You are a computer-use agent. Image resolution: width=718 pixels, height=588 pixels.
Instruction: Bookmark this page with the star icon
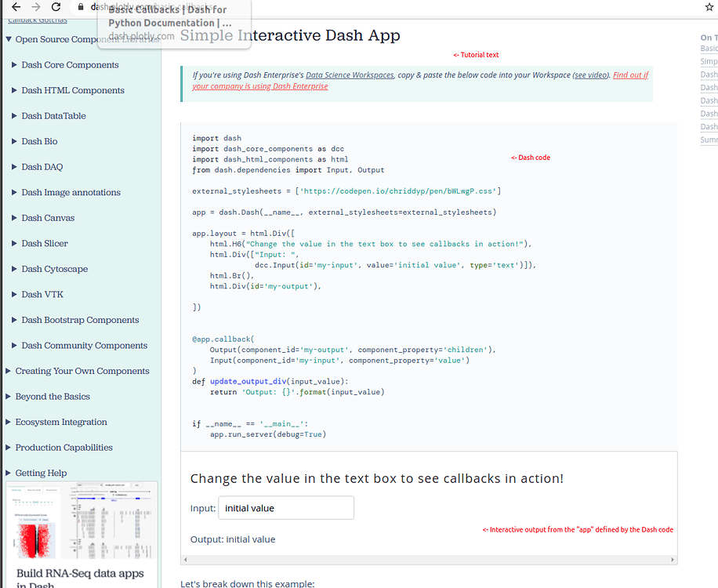(x=709, y=7)
